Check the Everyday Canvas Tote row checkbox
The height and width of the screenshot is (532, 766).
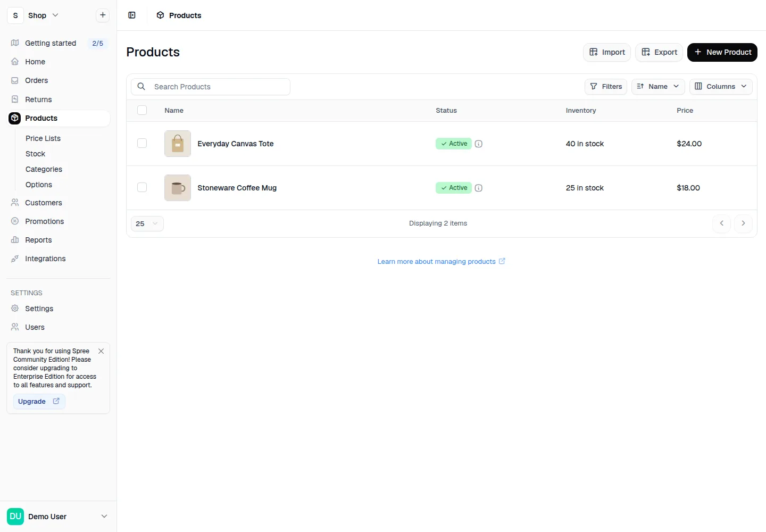(142, 143)
